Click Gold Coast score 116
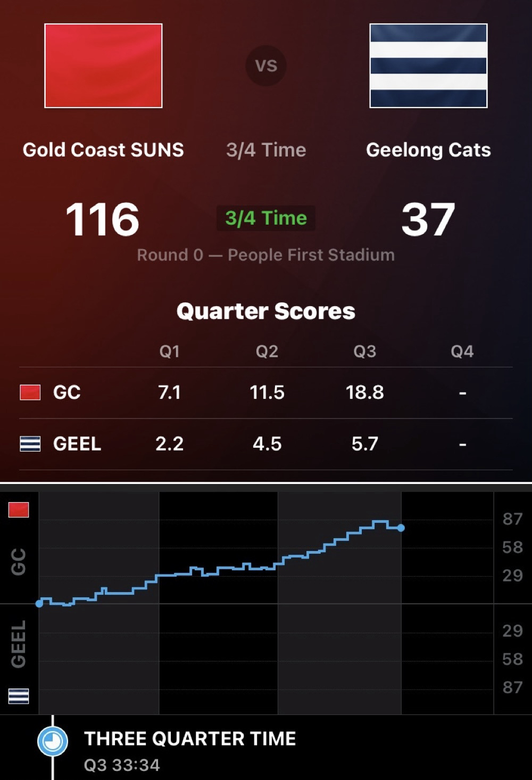Viewport: 532px width, 780px height. [x=102, y=219]
